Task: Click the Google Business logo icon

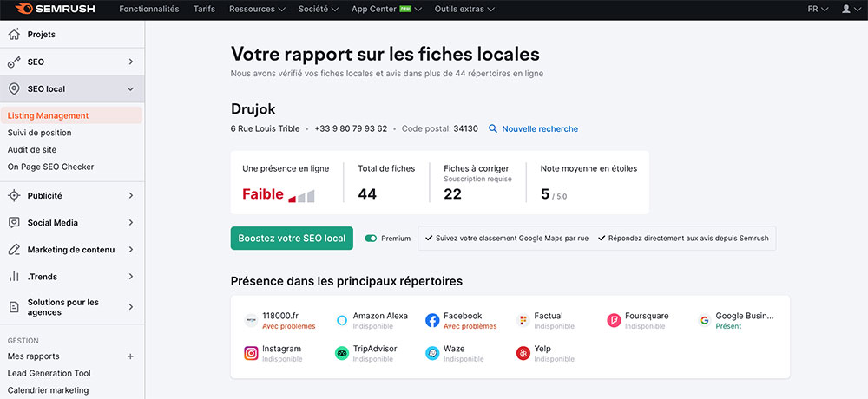Action: click(704, 320)
